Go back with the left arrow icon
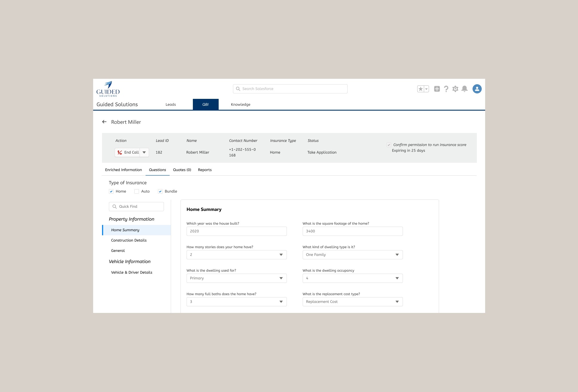The height and width of the screenshot is (392, 578). click(104, 122)
